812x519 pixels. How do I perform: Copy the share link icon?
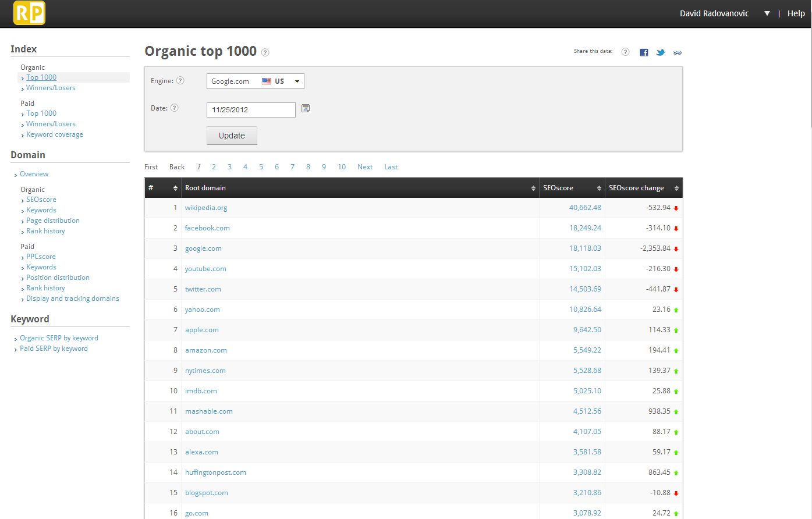[678, 52]
